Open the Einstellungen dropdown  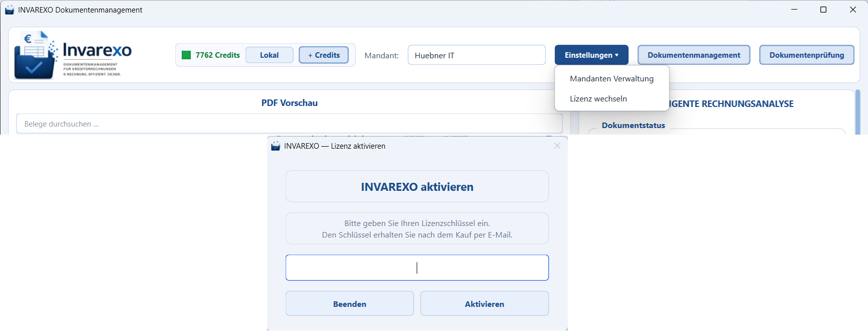[591, 55]
